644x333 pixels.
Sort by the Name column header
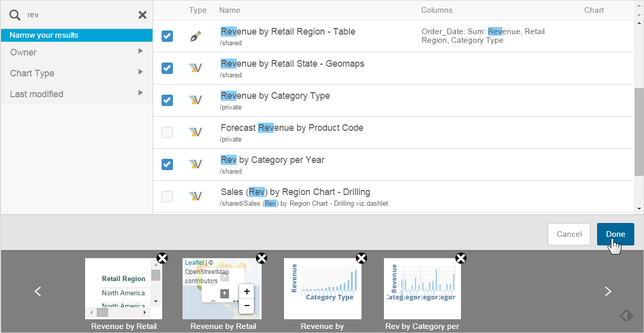tap(229, 10)
